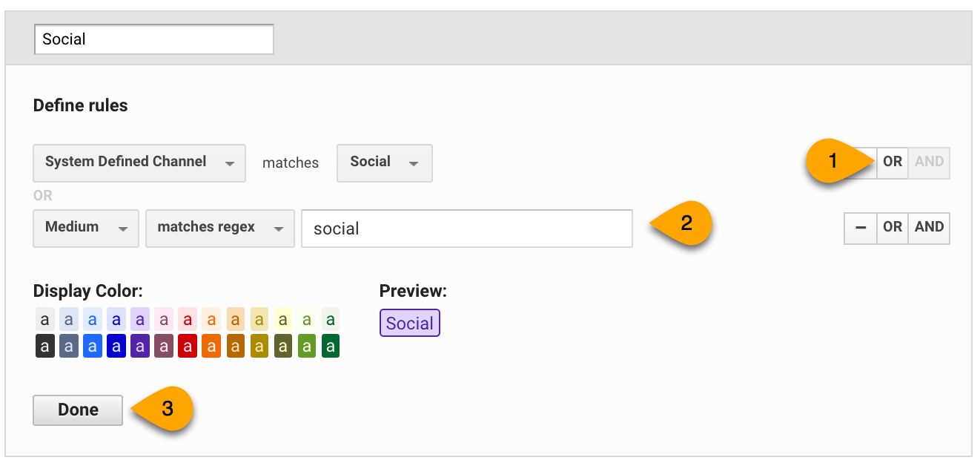Open the System Defined Channel dropdown
This screenshot has width=980, height=466.
139,163
